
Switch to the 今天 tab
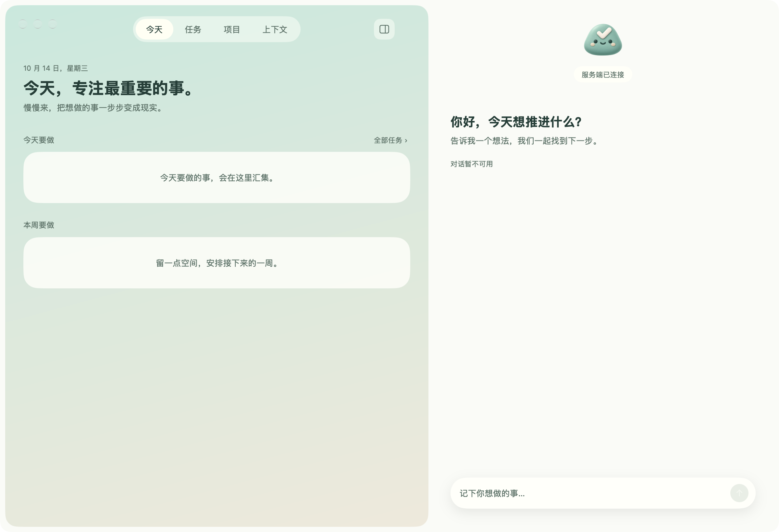pos(154,29)
